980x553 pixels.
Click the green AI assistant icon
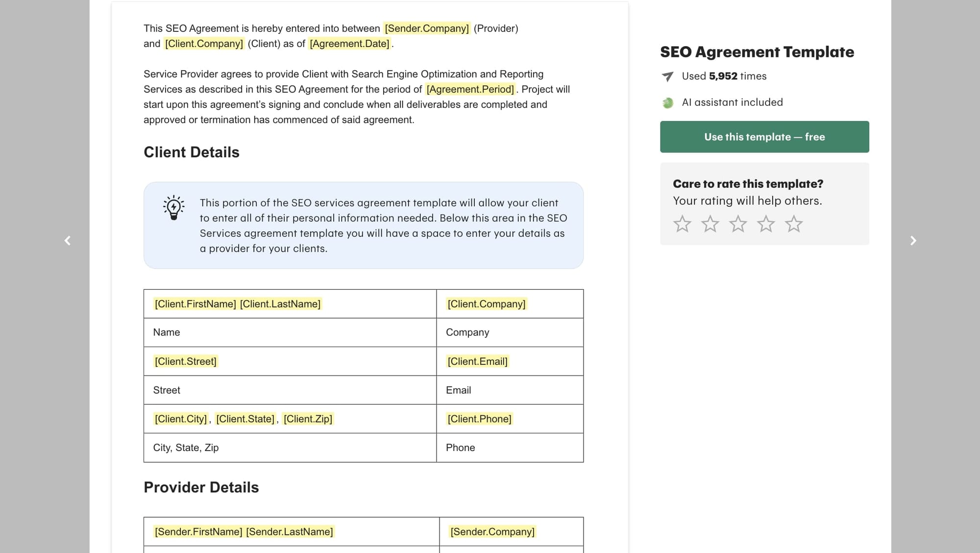pos(668,103)
